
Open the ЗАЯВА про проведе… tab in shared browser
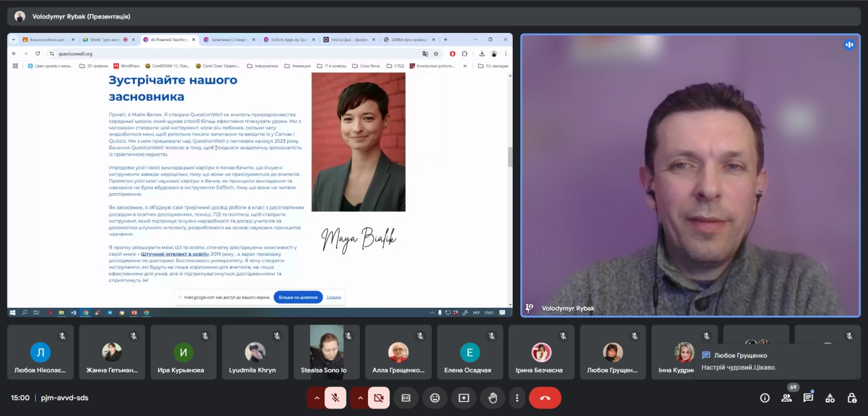point(409,39)
